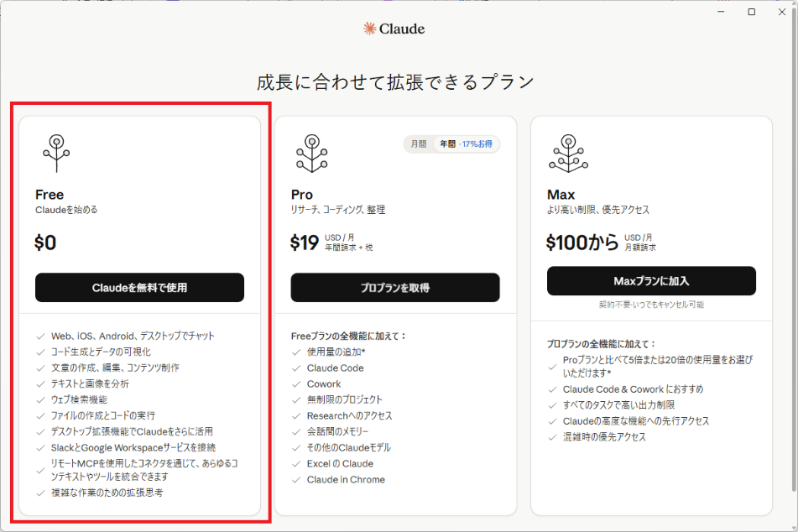
Task: Click the Pro plan title text
Action: [x=302, y=195]
